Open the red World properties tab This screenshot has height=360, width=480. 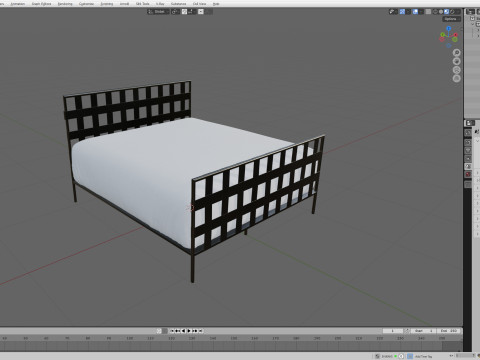tap(468, 174)
